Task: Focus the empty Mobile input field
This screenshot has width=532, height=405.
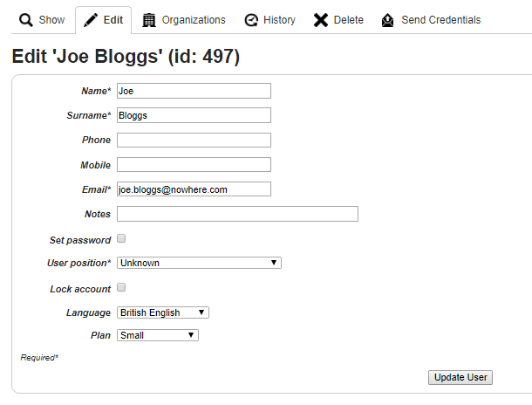Action: (x=194, y=165)
